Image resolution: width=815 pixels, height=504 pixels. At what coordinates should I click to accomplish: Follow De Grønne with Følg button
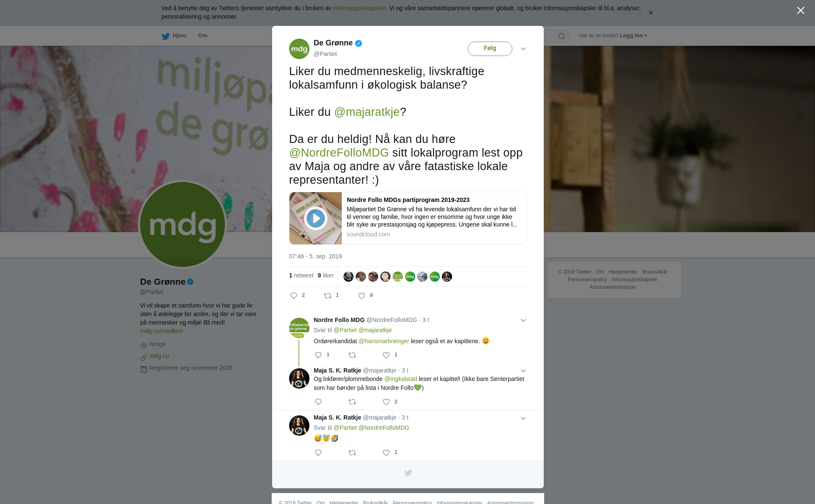tap(490, 48)
